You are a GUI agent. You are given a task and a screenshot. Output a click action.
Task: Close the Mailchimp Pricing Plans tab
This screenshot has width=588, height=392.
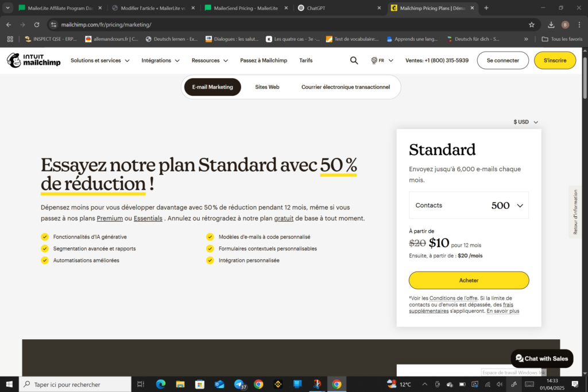472,8
